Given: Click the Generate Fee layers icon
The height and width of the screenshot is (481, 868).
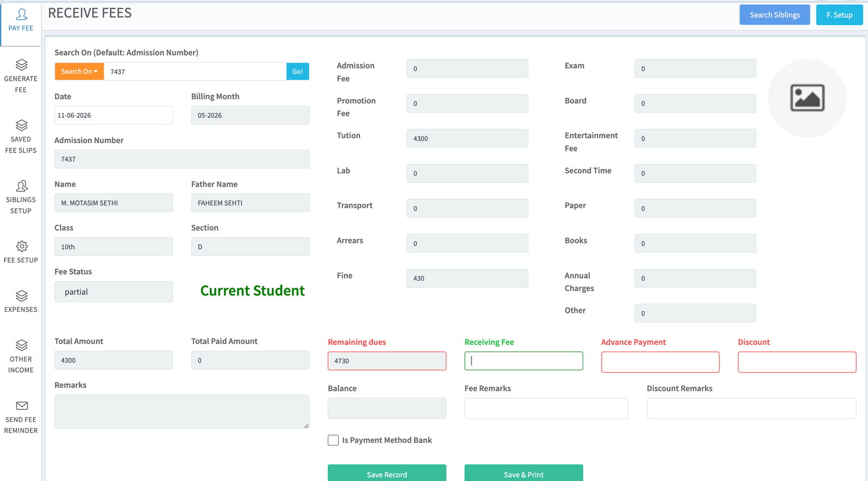Looking at the screenshot, I should click(x=22, y=65).
